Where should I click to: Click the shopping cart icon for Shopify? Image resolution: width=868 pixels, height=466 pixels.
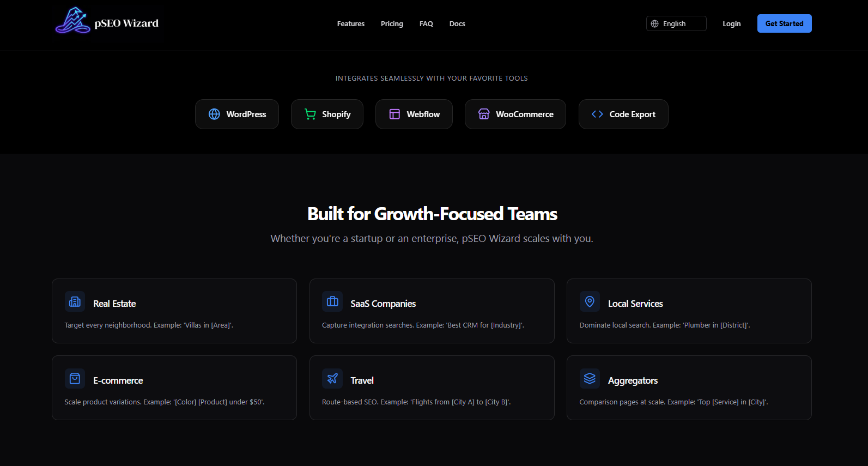coord(310,114)
